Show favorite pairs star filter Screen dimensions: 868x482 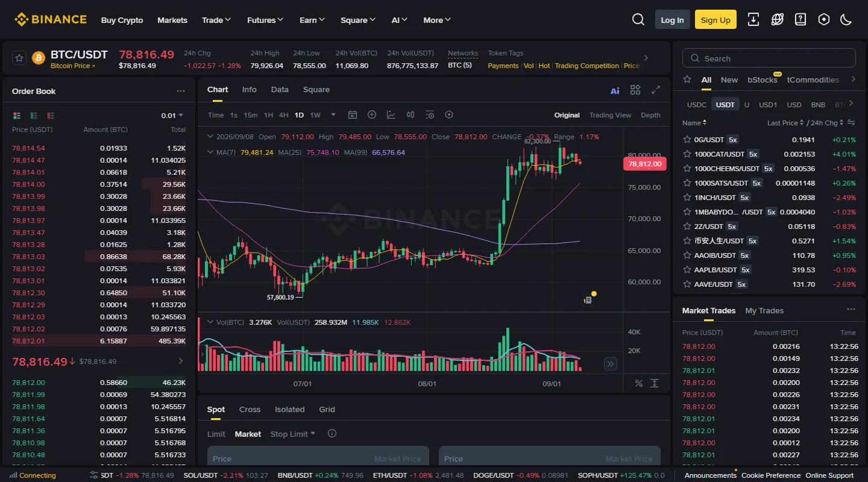(687, 80)
